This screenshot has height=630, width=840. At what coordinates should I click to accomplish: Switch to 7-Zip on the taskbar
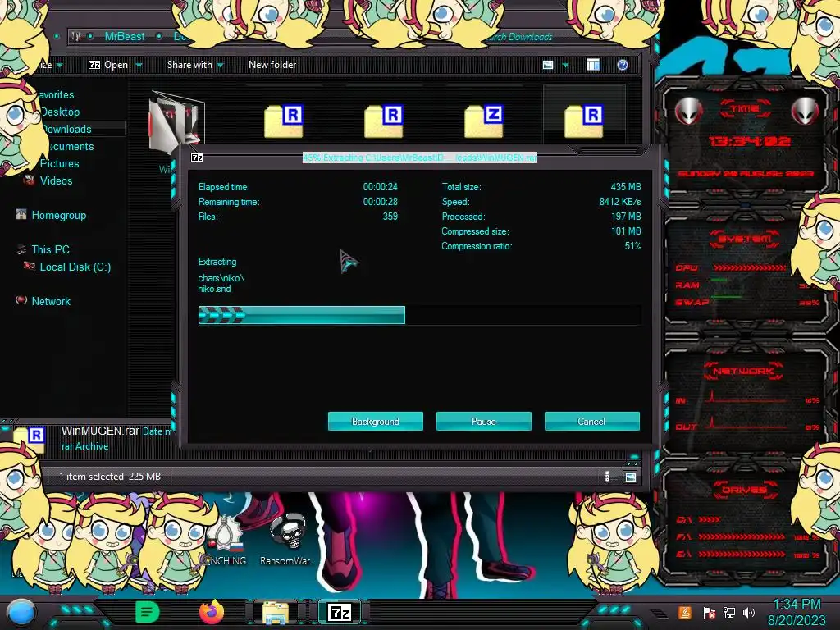[x=340, y=612]
